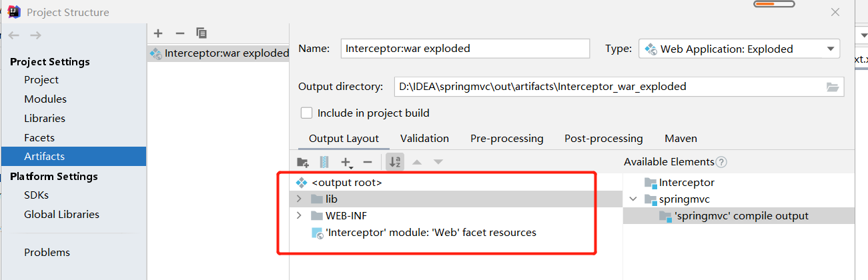
Task: Open Global Libraries in Platform Settings
Action: click(x=61, y=215)
